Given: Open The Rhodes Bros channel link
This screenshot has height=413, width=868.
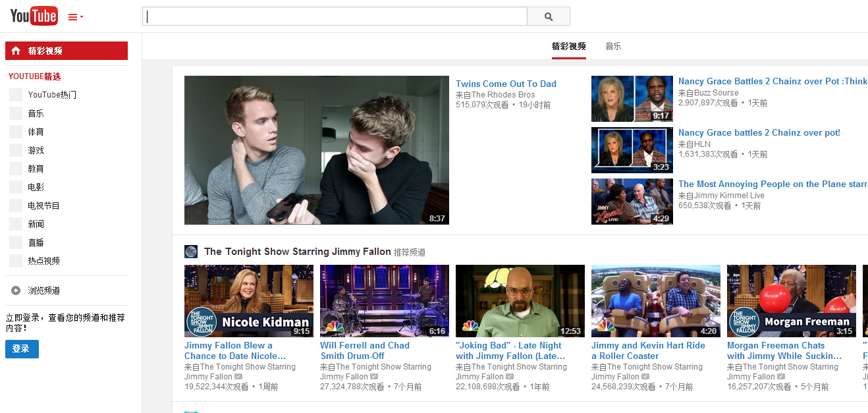Looking at the screenshot, I should [x=503, y=95].
